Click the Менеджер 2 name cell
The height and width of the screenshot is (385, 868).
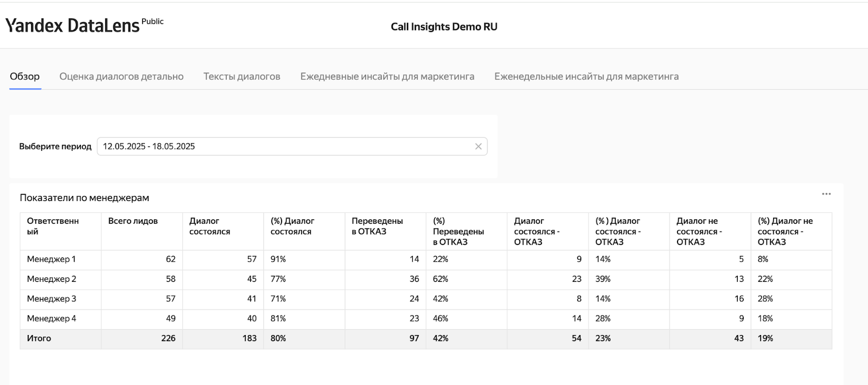click(x=52, y=279)
